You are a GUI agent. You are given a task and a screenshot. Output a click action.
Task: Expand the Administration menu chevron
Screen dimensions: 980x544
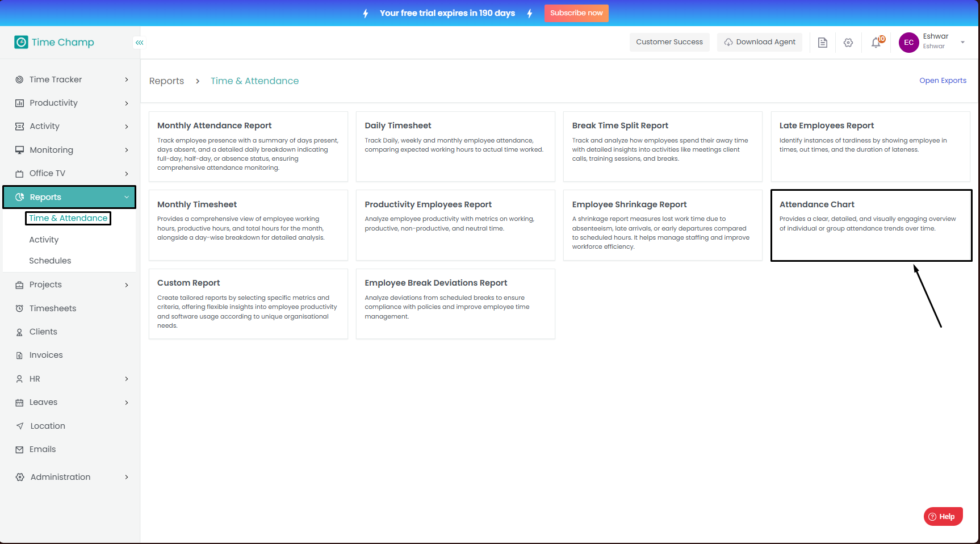[127, 477]
